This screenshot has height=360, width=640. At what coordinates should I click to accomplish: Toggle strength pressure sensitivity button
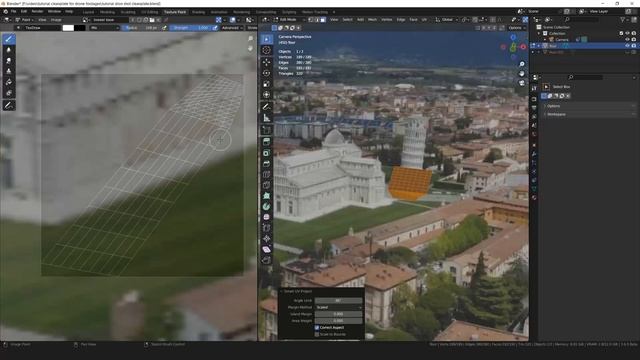pos(215,28)
